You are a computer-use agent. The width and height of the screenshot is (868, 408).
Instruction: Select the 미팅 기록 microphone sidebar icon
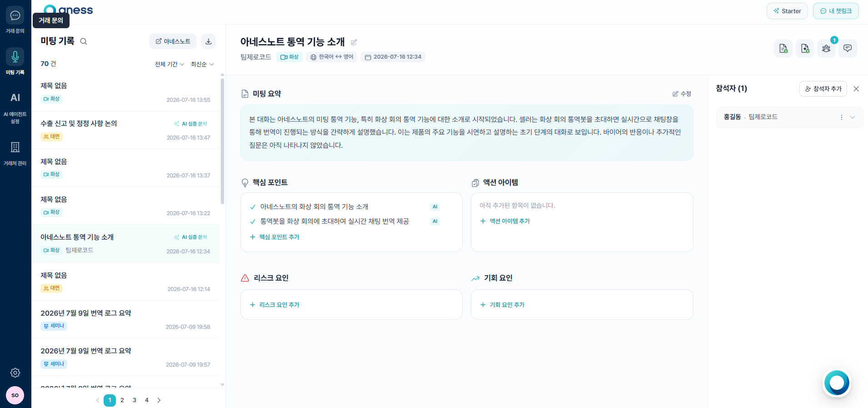coord(15,57)
